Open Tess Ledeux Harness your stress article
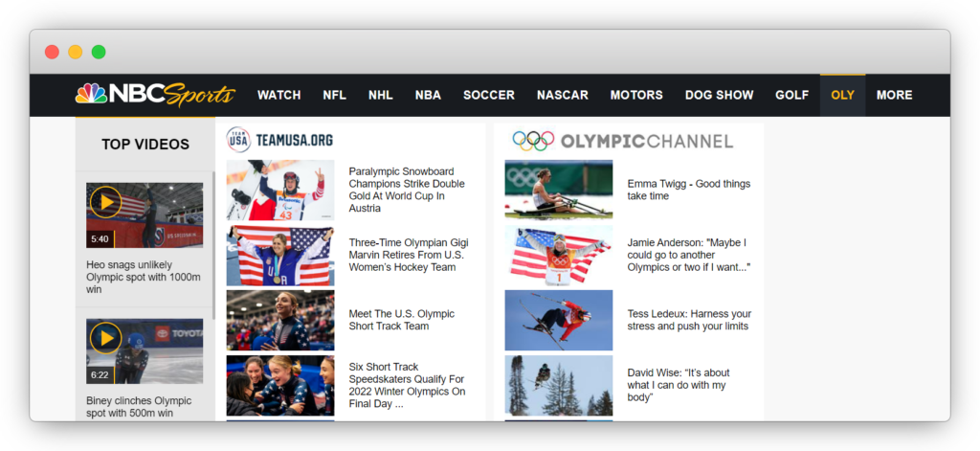 pos(689,320)
